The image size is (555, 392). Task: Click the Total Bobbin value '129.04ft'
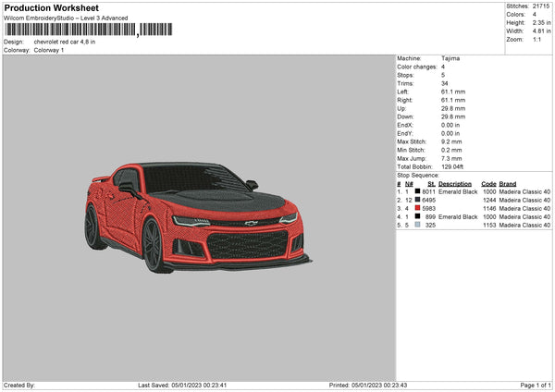452,166
